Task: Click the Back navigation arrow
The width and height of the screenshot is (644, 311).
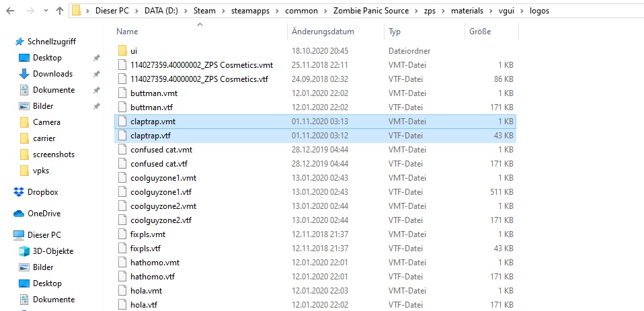Action: tap(9, 11)
